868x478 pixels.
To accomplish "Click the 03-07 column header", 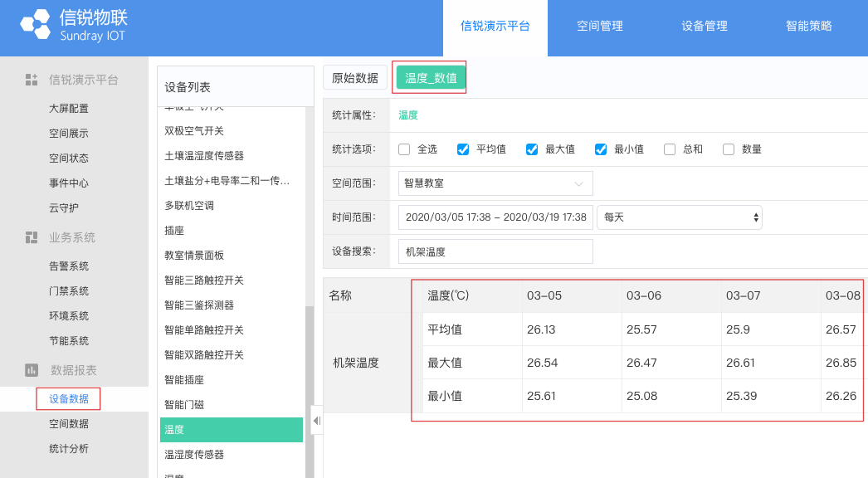I will 771,295.
